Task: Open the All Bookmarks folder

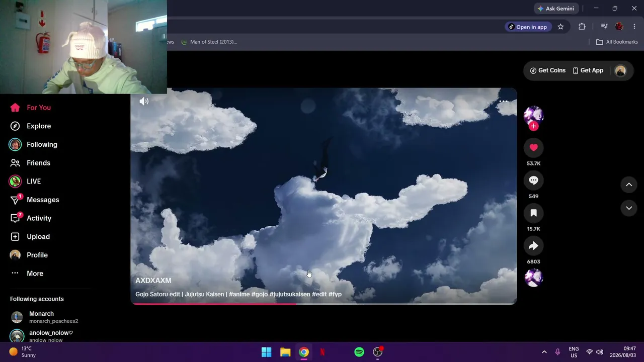Action: click(x=617, y=42)
